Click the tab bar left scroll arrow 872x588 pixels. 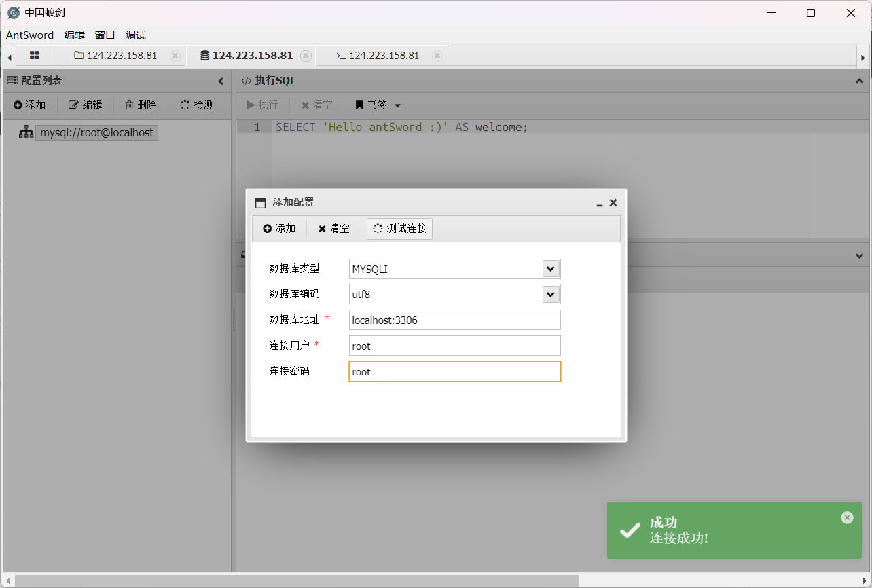10,57
